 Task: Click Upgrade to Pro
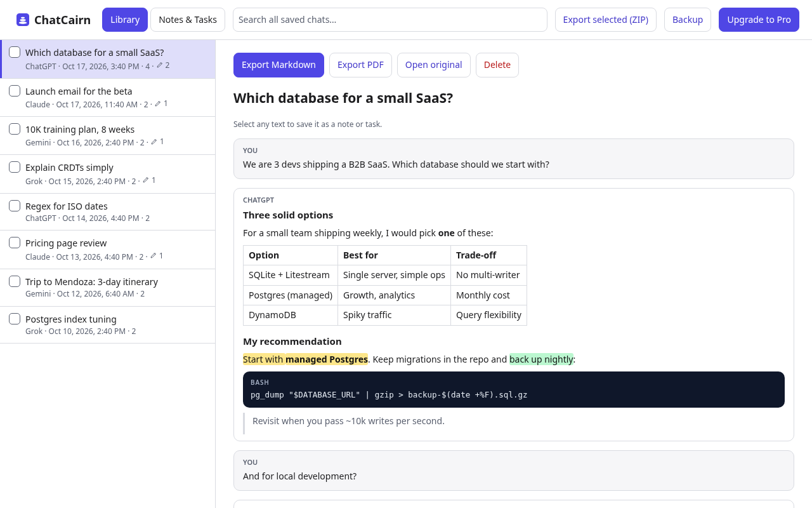coord(759,20)
